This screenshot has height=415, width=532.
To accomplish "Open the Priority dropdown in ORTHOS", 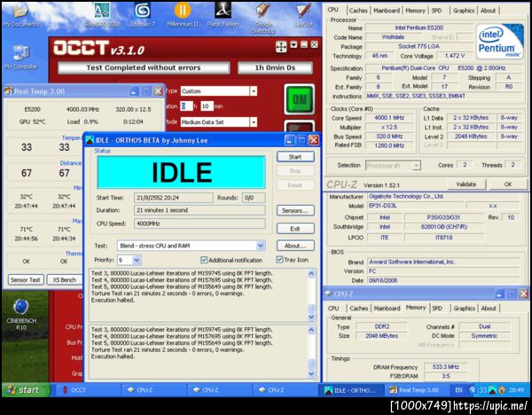I will tap(137, 261).
